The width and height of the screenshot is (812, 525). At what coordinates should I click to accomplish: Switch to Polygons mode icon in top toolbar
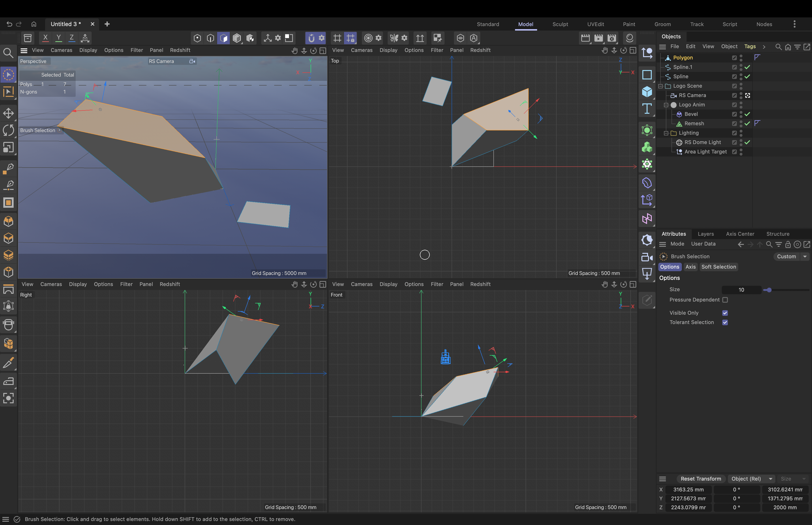(x=223, y=38)
